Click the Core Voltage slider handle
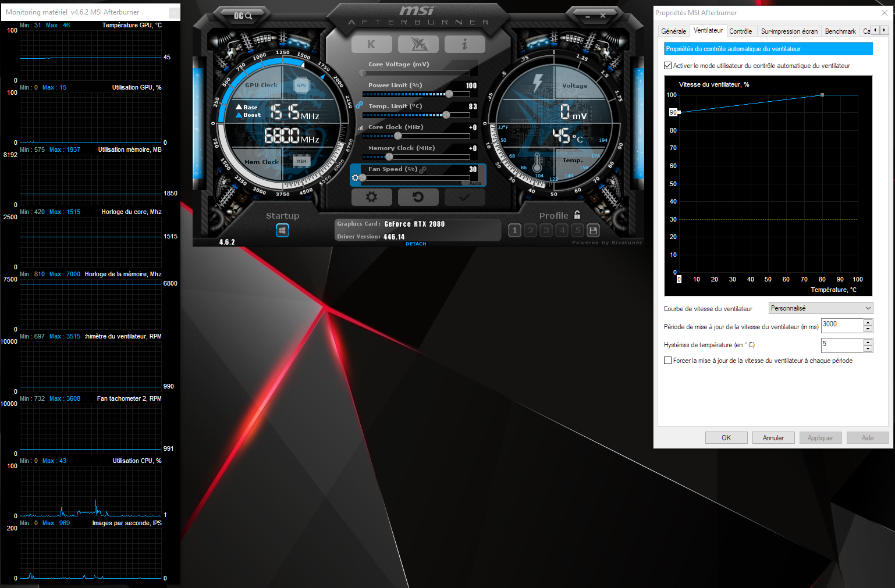Image resolution: width=895 pixels, height=588 pixels. point(363,73)
